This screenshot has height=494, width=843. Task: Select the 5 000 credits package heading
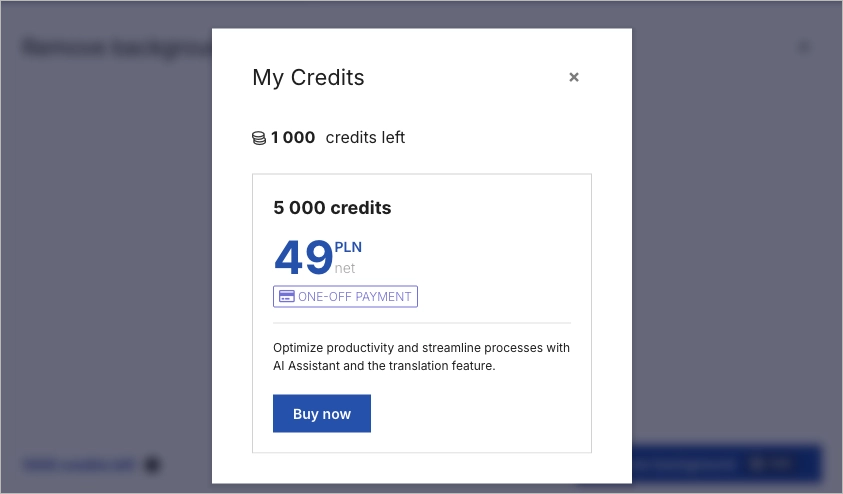point(332,208)
